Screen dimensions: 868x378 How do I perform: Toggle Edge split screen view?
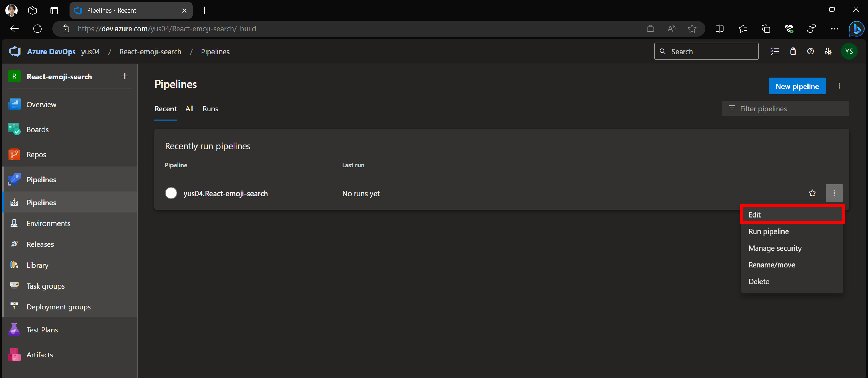click(x=720, y=29)
